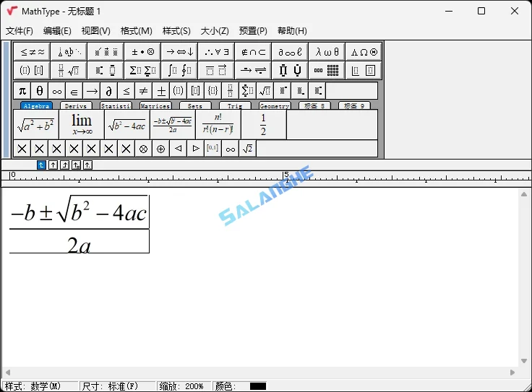Open the 样式(S) menu

click(176, 31)
